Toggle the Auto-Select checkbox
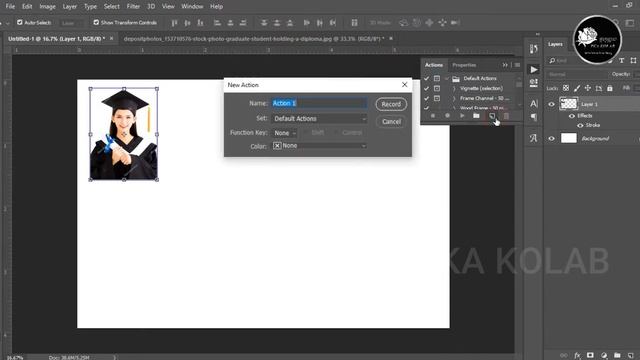Screen dimensions: 640x360 tap(20, 22)
